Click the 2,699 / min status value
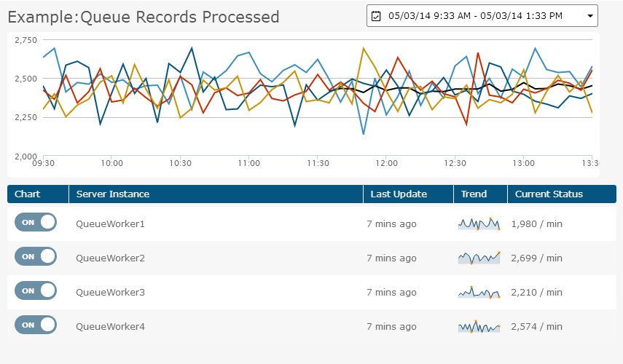 tap(537, 258)
